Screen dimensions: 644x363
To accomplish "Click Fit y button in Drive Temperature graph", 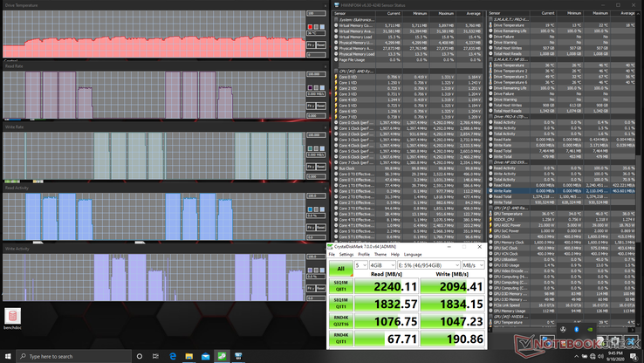I will point(311,45).
